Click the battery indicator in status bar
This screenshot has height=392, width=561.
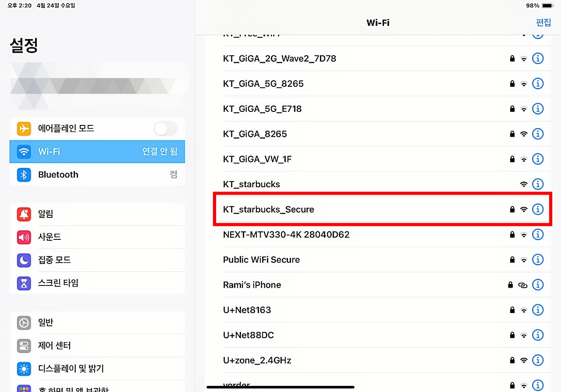pyautogui.click(x=547, y=6)
